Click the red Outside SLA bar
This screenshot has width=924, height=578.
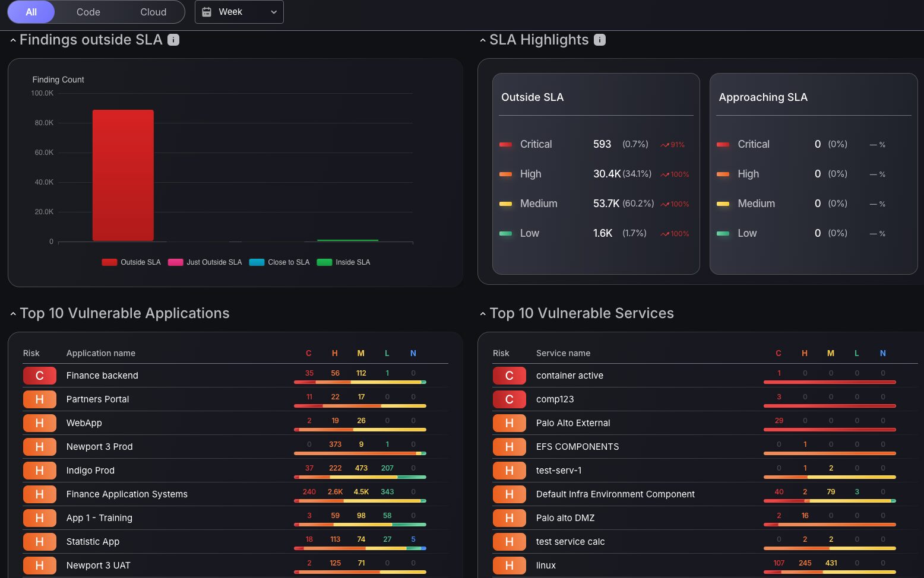123,176
